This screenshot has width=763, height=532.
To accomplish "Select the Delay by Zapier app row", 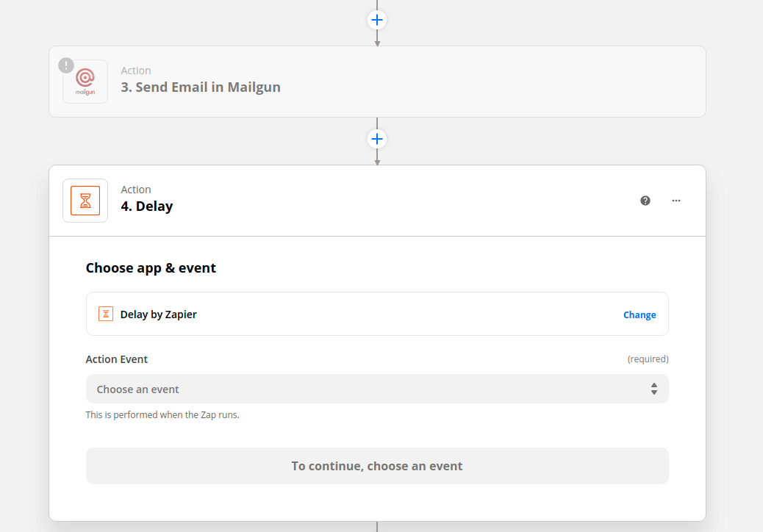I will 377,314.
